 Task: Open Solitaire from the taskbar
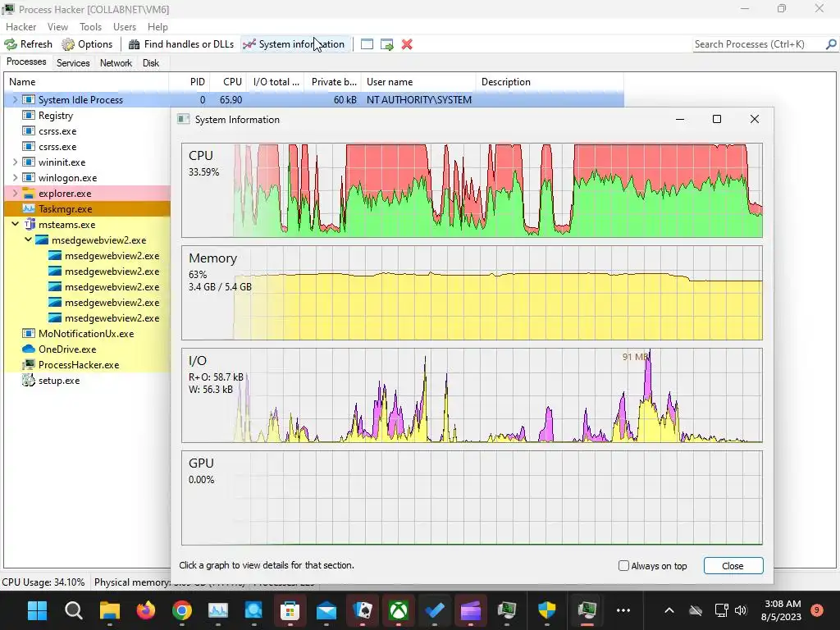click(x=363, y=610)
